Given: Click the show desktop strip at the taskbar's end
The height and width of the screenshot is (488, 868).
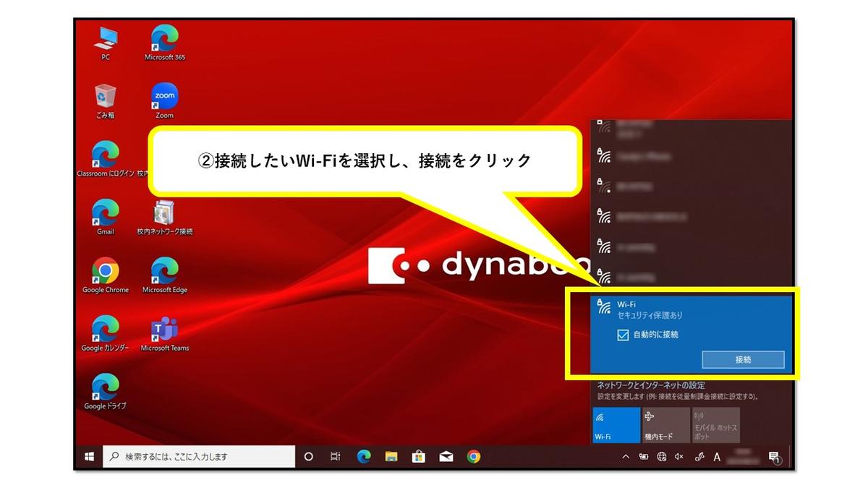Looking at the screenshot, I should click(791, 457).
